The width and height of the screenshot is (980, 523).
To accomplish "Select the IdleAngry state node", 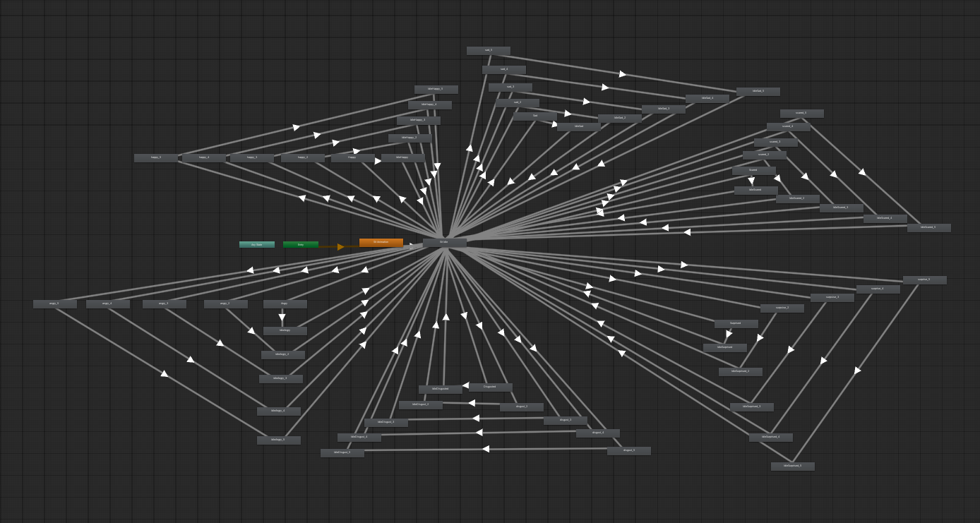I will (x=285, y=331).
